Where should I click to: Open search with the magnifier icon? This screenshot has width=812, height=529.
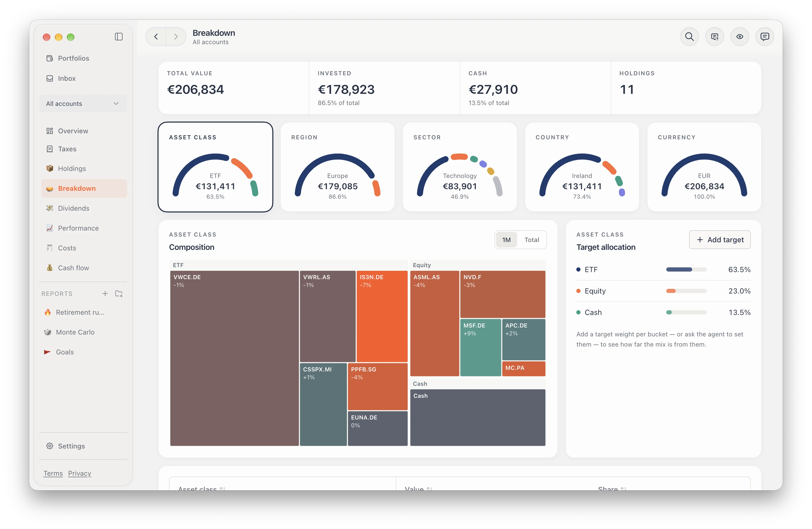coord(689,37)
